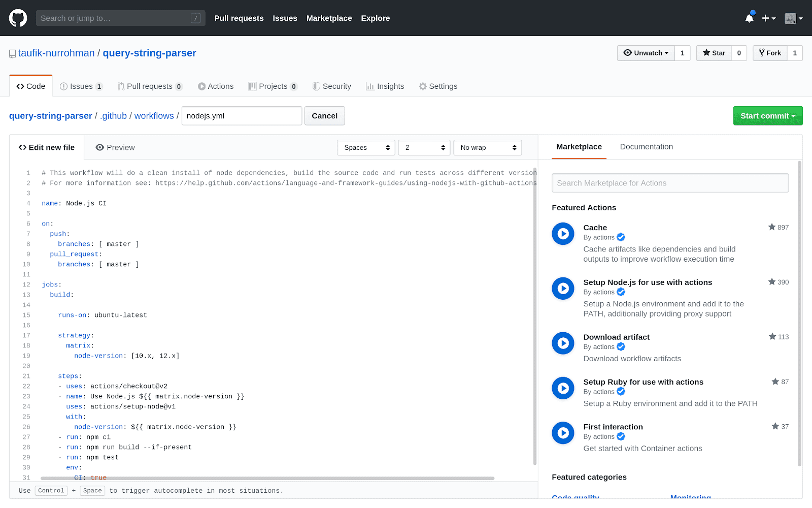The height and width of the screenshot is (508, 812).
Task: Fork this repository
Action: (770, 53)
